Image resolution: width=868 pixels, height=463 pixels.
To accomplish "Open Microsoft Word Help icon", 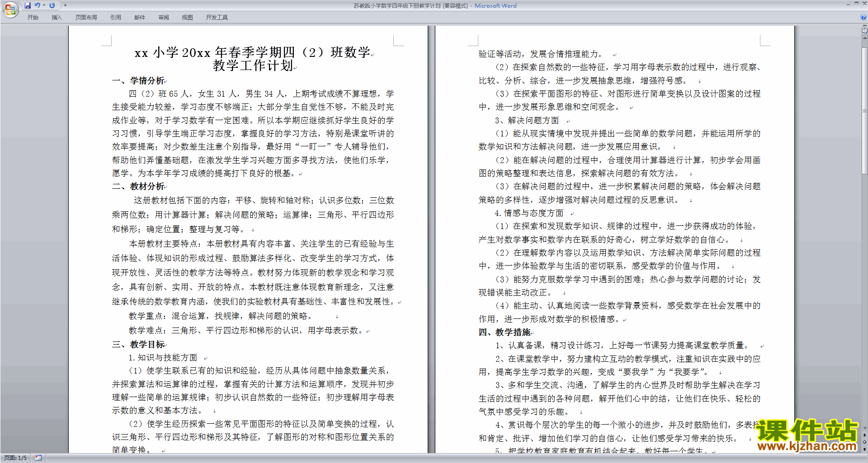I will click(863, 17).
